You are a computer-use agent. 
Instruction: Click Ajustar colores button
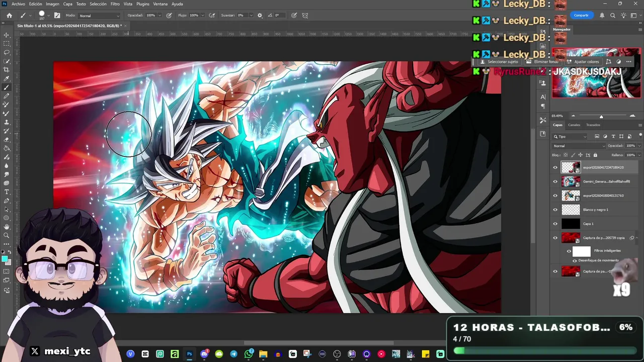pos(583,61)
